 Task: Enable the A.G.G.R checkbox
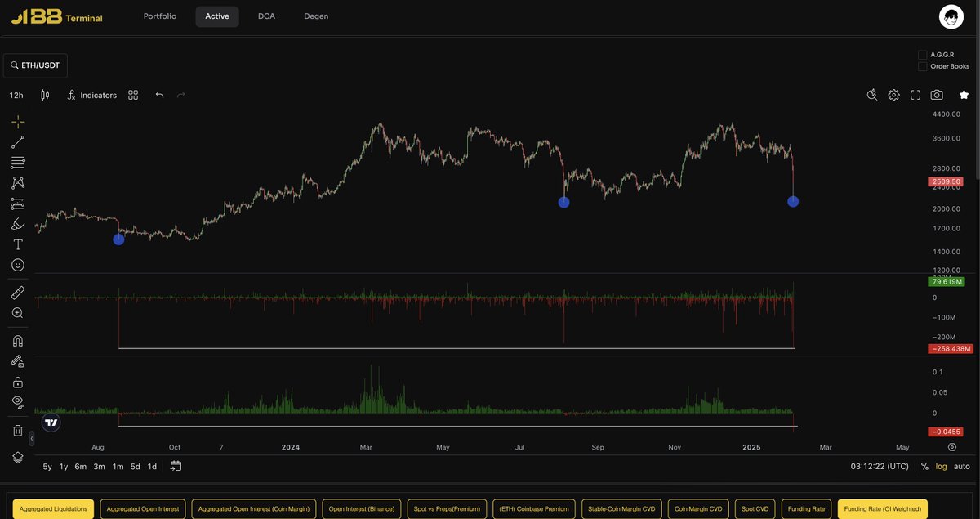920,53
